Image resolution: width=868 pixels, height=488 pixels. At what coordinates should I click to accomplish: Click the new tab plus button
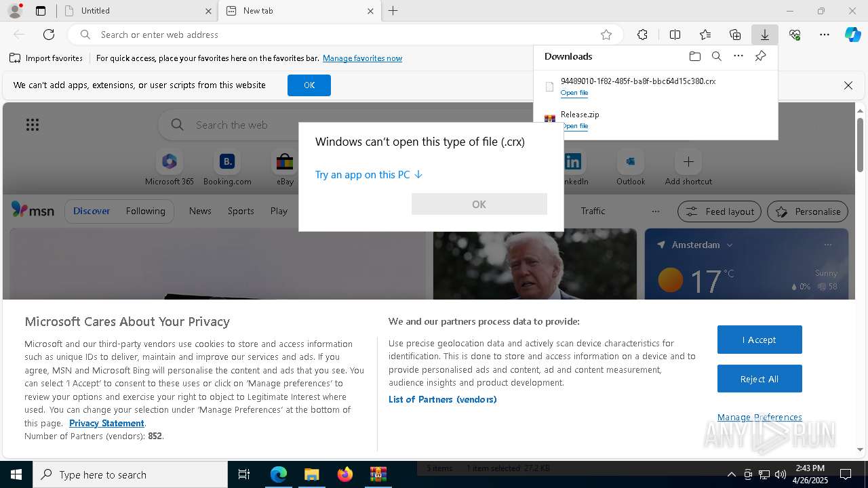(393, 11)
